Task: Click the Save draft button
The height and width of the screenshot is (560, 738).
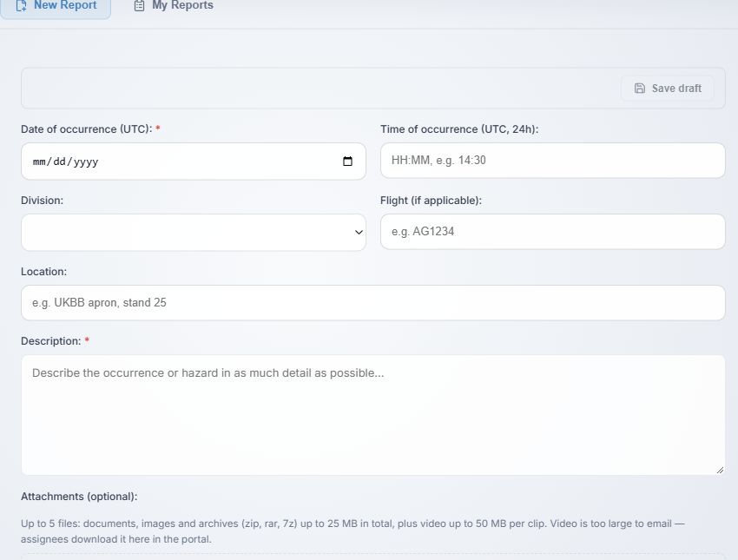Action: point(668,89)
